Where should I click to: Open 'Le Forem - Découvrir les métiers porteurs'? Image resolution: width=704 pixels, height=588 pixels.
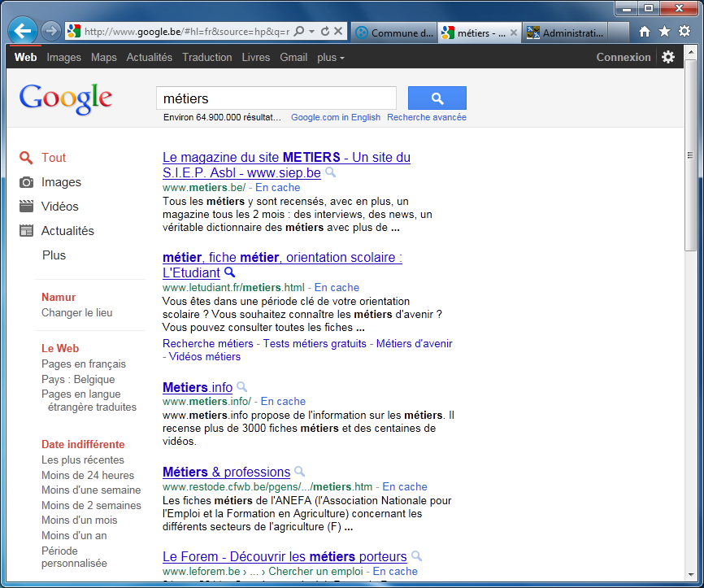(x=285, y=556)
